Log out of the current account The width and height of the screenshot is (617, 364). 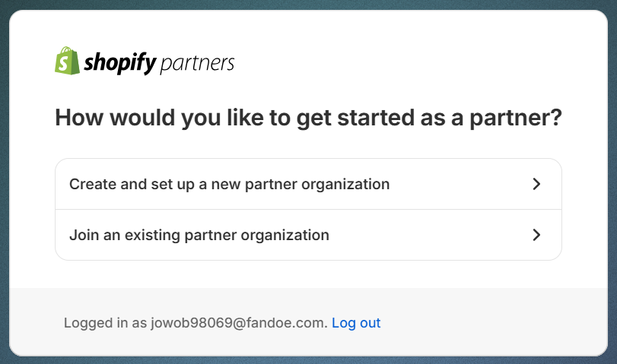click(356, 323)
